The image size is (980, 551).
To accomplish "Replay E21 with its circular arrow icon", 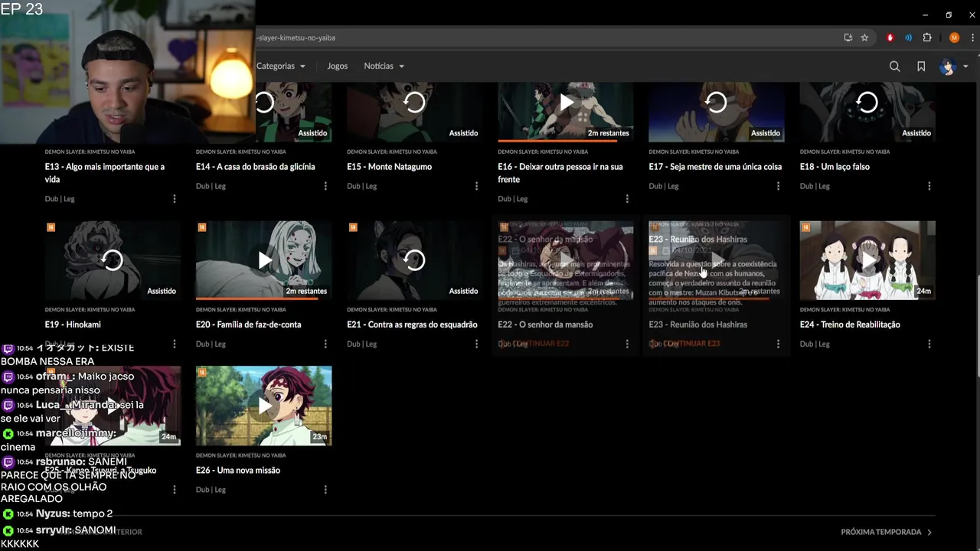I will click(414, 260).
